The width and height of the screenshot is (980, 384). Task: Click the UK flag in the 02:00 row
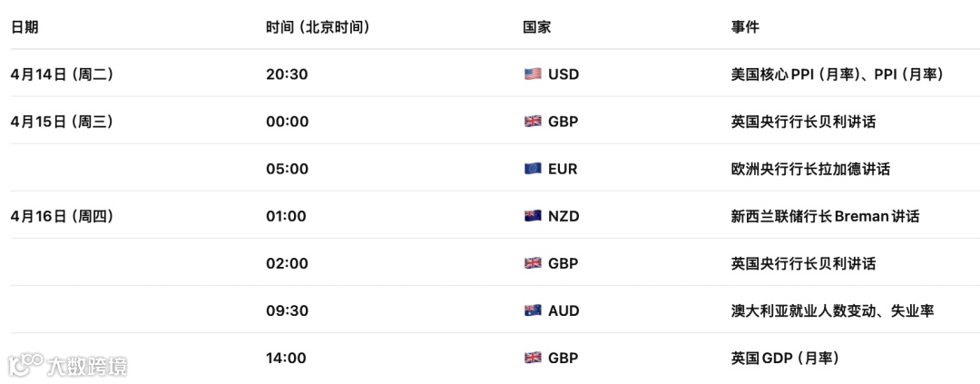pyautogui.click(x=533, y=263)
